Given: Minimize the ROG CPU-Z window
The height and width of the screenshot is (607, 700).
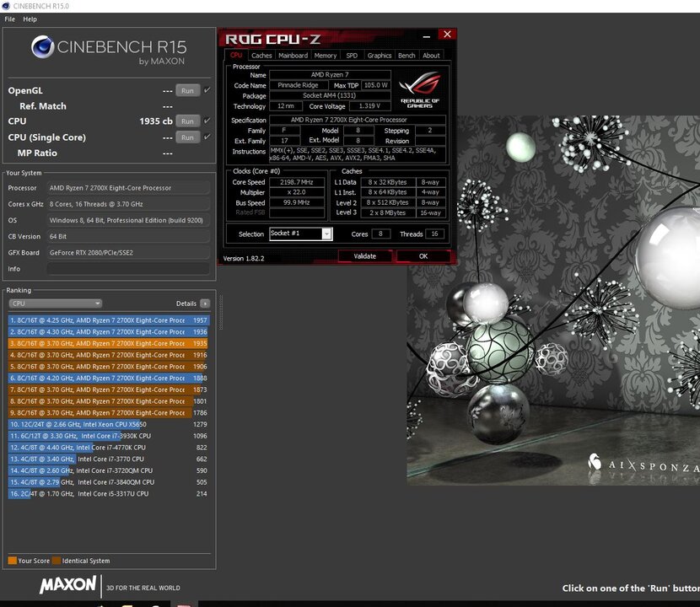Looking at the screenshot, I should click(427, 36).
